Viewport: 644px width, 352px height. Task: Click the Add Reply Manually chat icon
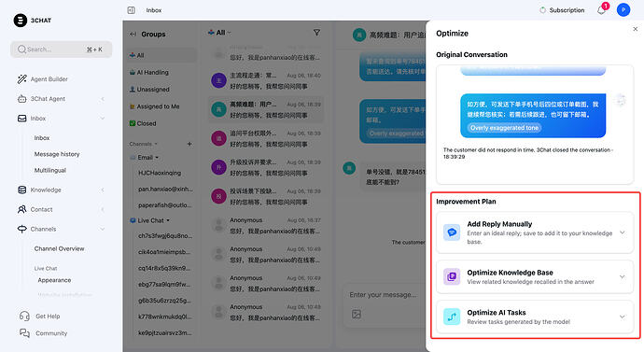(452, 232)
